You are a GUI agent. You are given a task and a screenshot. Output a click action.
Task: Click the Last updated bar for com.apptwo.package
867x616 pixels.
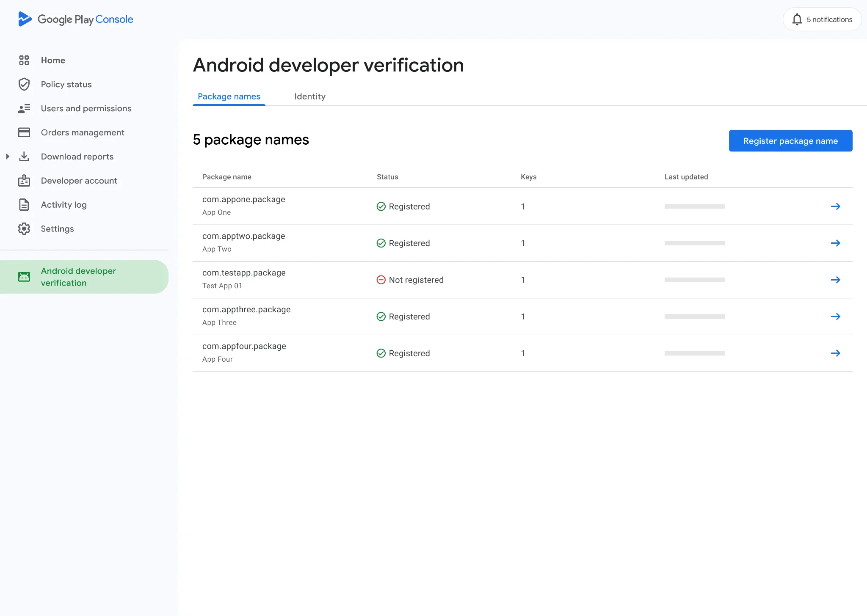[x=695, y=243]
